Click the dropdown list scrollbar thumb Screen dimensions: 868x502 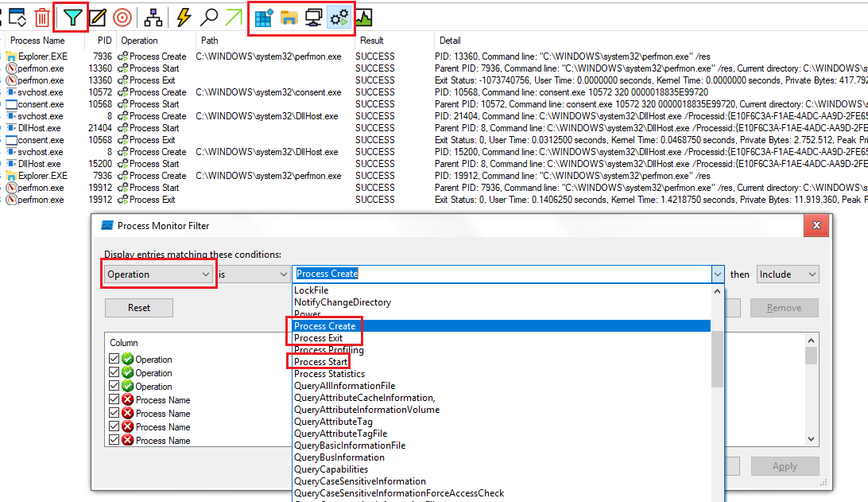coord(718,359)
